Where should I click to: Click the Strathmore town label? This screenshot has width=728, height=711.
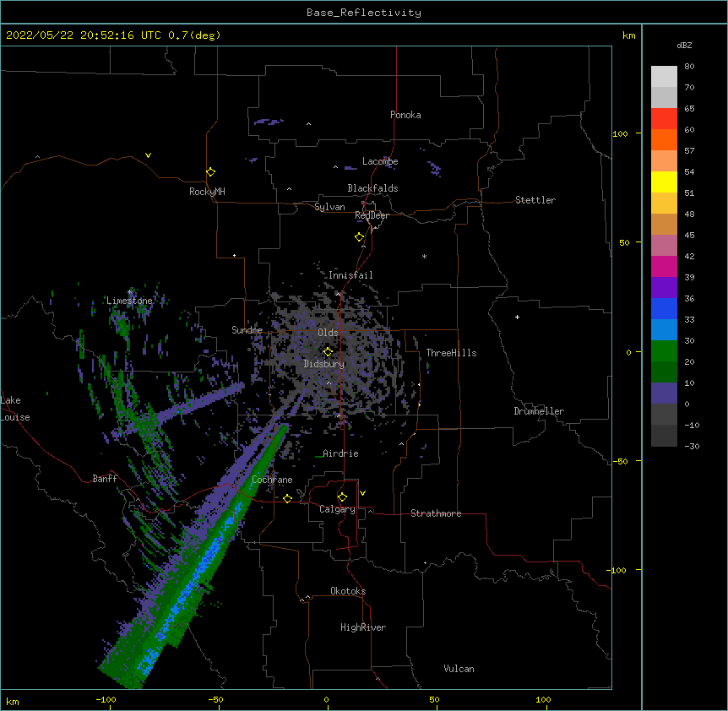click(x=436, y=513)
